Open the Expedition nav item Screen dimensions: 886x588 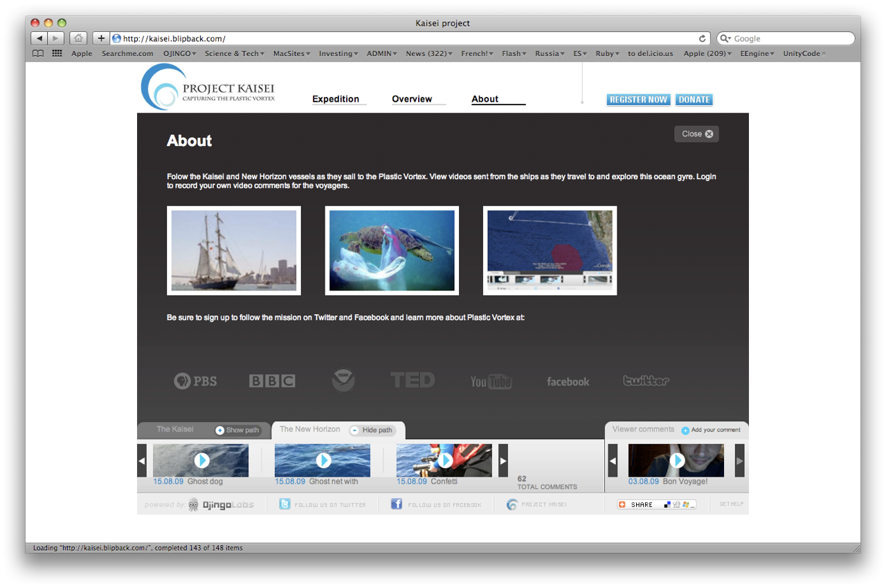click(336, 99)
